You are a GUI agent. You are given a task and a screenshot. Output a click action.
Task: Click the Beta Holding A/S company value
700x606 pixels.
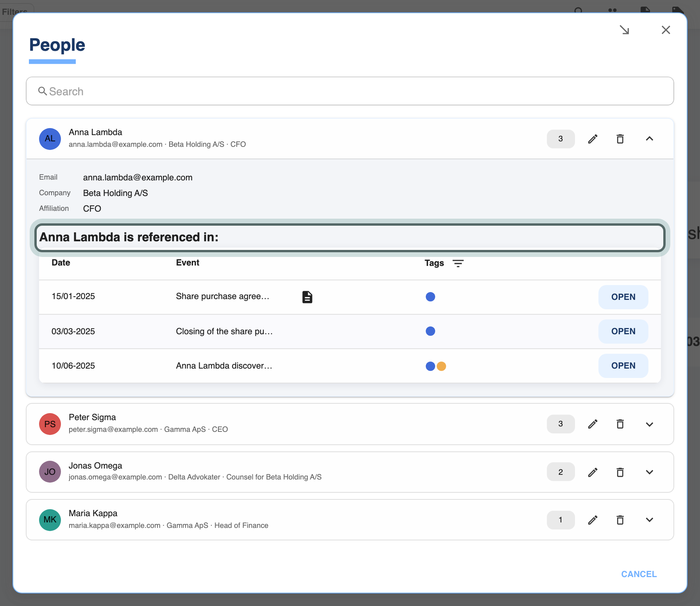point(115,193)
